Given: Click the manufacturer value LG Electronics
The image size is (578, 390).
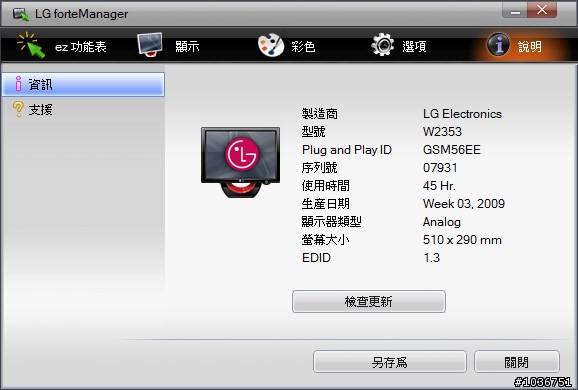Looking at the screenshot, I should pos(462,114).
